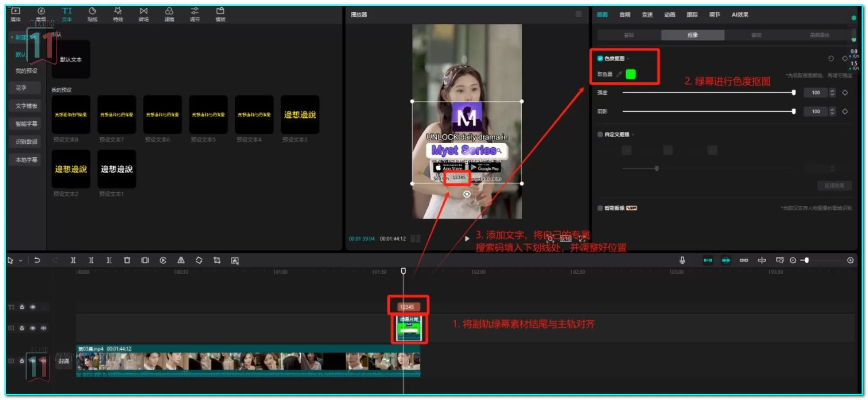The height and width of the screenshot is (400, 868).
Task: Open the 调节 adjust tab in top toolbar
Action: click(194, 14)
